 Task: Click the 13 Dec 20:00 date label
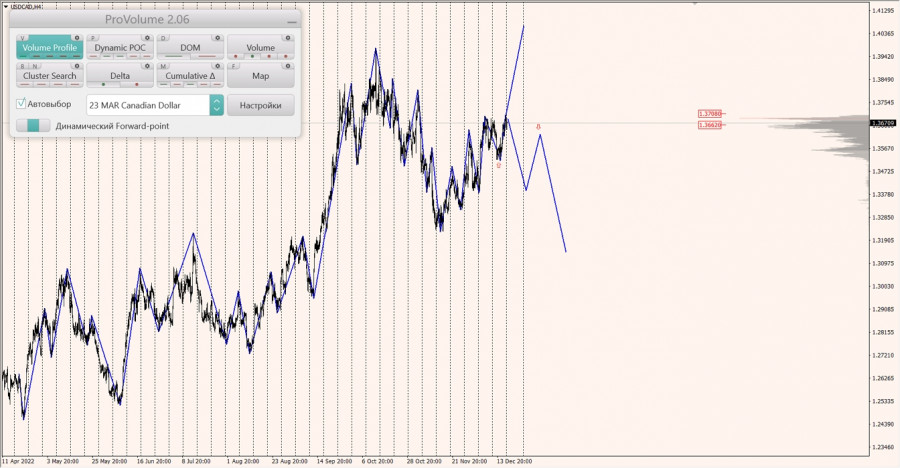coord(514,461)
